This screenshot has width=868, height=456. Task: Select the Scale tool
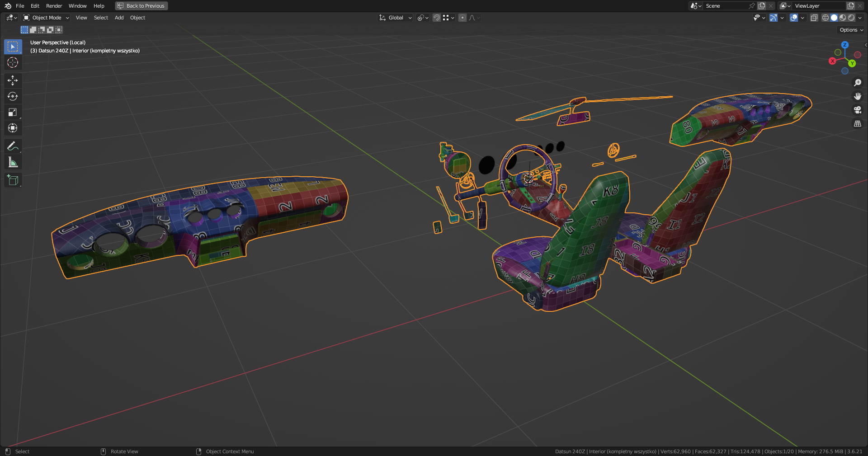pyautogui.click(x=13, y=112)
